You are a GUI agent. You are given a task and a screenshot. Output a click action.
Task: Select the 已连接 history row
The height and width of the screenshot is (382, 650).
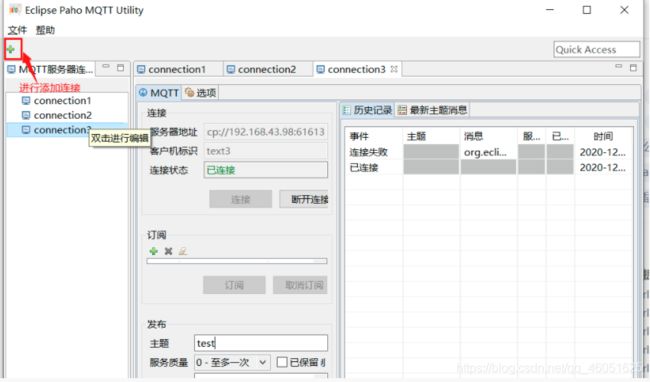tap(489, 167)
